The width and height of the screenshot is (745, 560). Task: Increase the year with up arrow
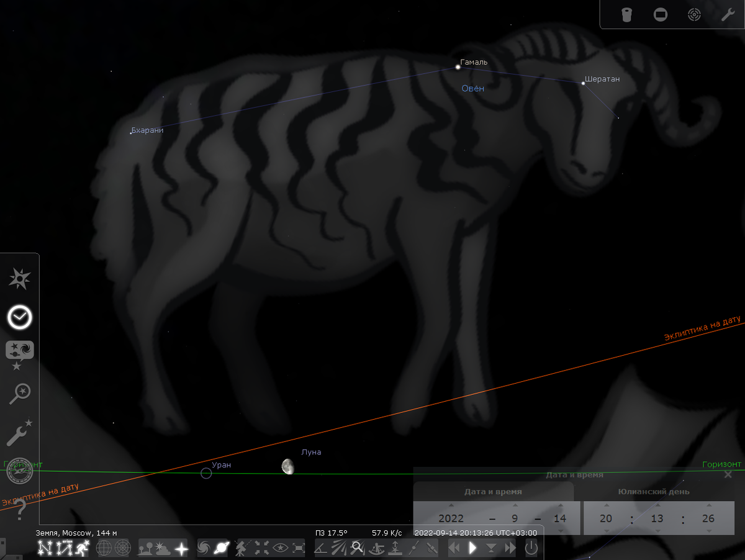click(451, 505)
